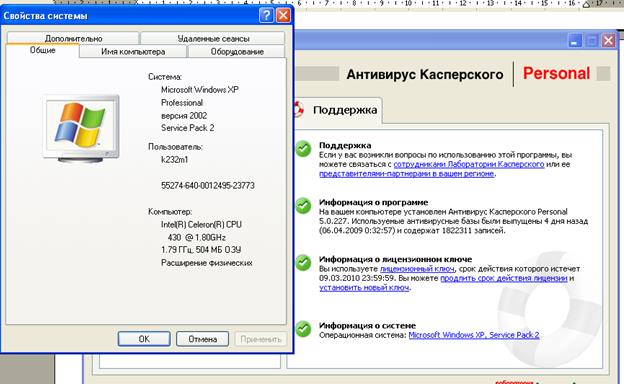Screen dimensions: 624x384
Task: Click the Информация о программе heading
Action: pyautogui.click(x=373, y=202)
